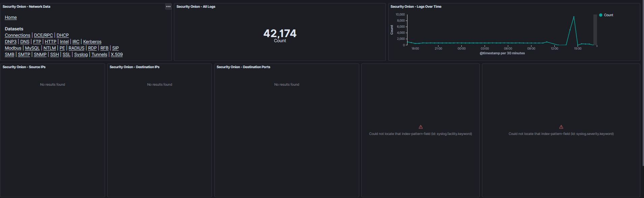644x198 pixels.
Task: Open the SMTP dataset link
Action: tap(24, 54)
